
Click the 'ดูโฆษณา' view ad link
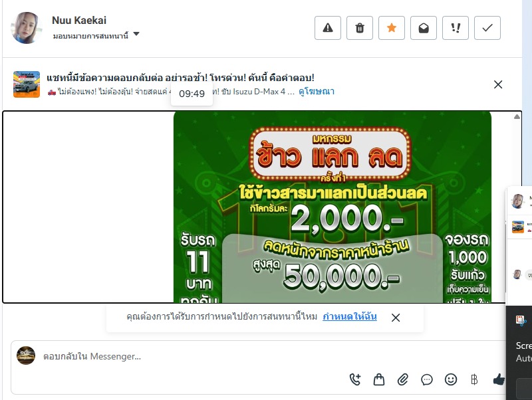click(x=317, y=92)
